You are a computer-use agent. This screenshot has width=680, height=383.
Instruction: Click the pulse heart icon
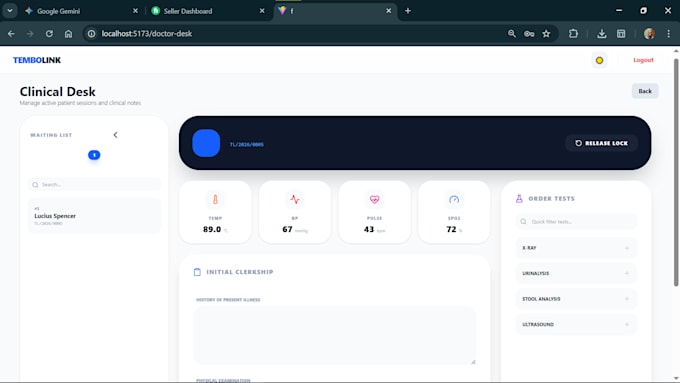(x=374, y=200)
